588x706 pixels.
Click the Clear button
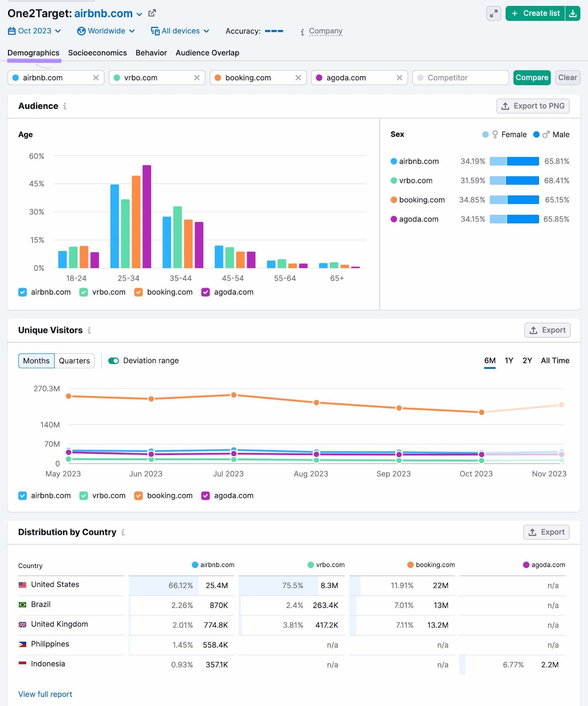point(568,78)
